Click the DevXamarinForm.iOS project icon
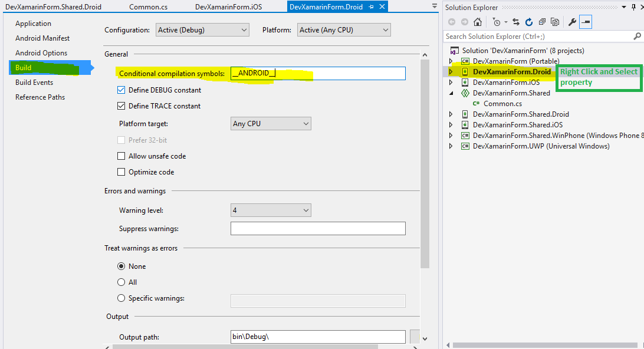The image size is (644, 349). 465,83
